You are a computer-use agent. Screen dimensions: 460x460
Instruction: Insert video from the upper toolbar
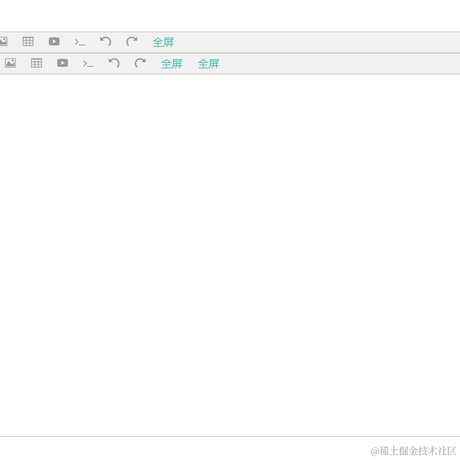pos(54,41)
